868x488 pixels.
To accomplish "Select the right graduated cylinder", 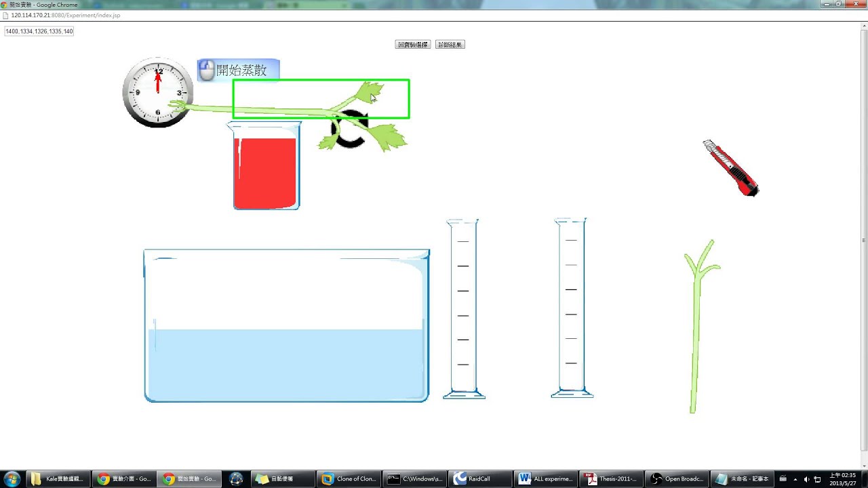I will point(572,308).
